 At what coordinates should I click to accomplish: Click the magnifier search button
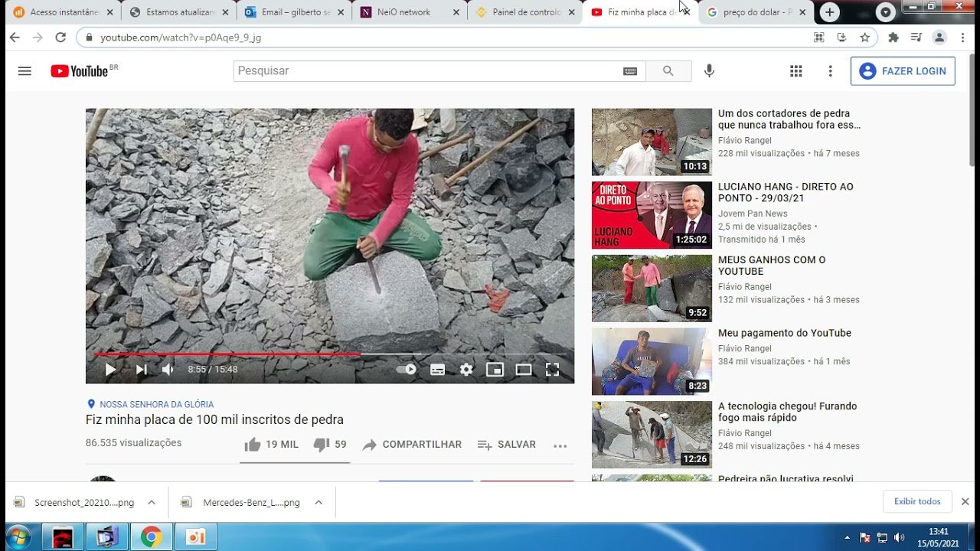click(x=668, y=70)
